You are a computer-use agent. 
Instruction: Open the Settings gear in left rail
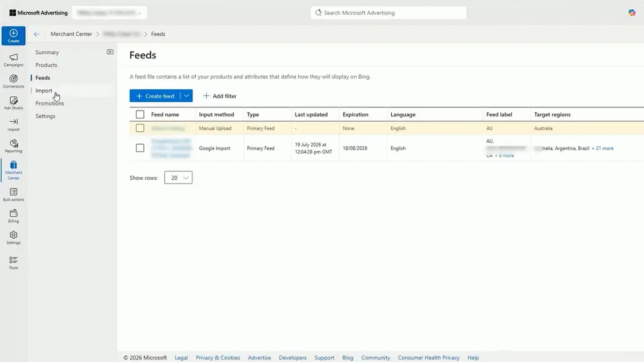click(x=14, y=238)
